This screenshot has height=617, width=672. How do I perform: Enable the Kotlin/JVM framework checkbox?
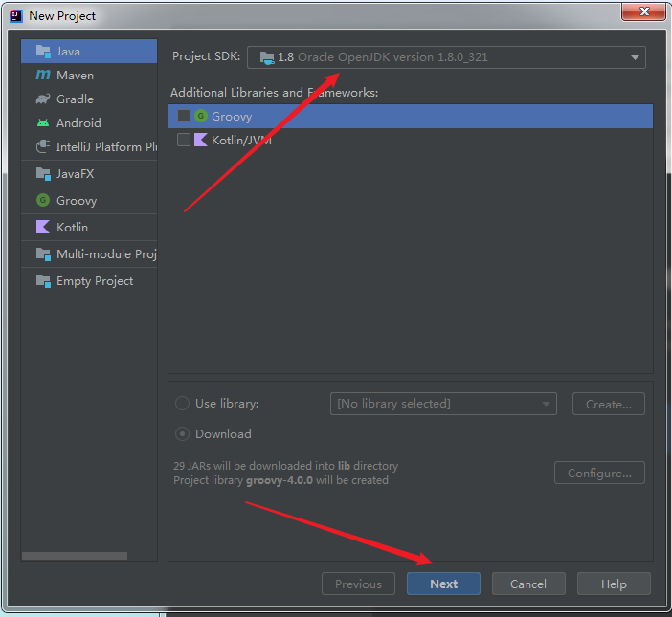pyautogui.click(x=184, y=140)
